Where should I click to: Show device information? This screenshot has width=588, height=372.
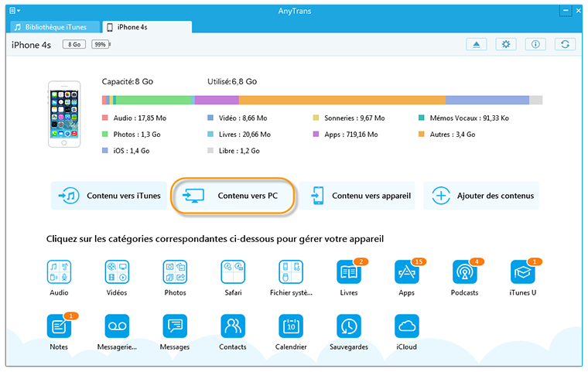tap(535, 44)
